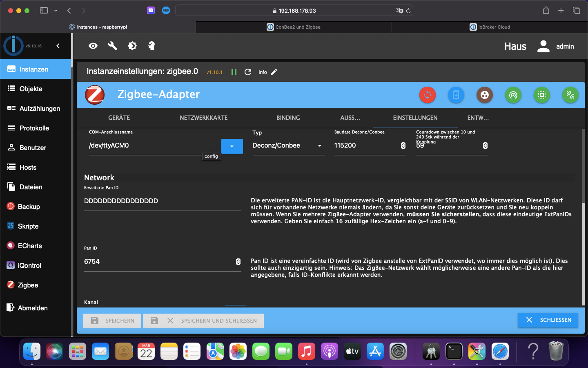
Task: Open Hosts in the sidebar
Action: [x=36, y=167]
